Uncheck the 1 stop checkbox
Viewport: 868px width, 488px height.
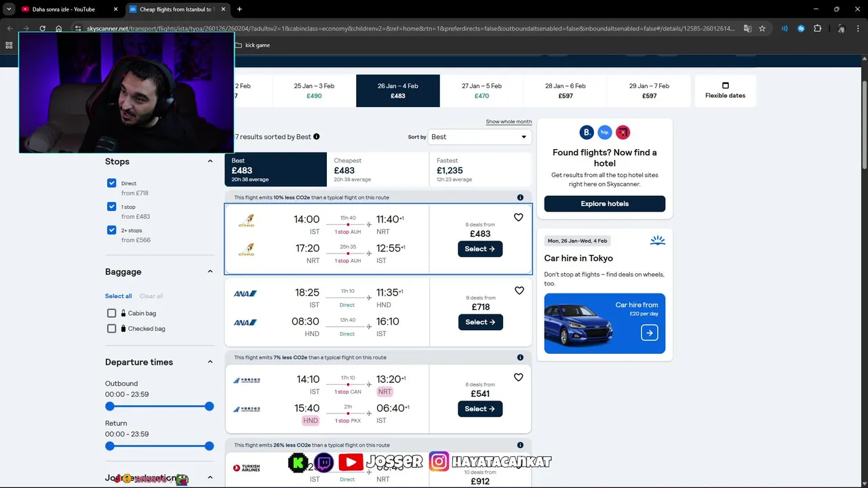112,207
